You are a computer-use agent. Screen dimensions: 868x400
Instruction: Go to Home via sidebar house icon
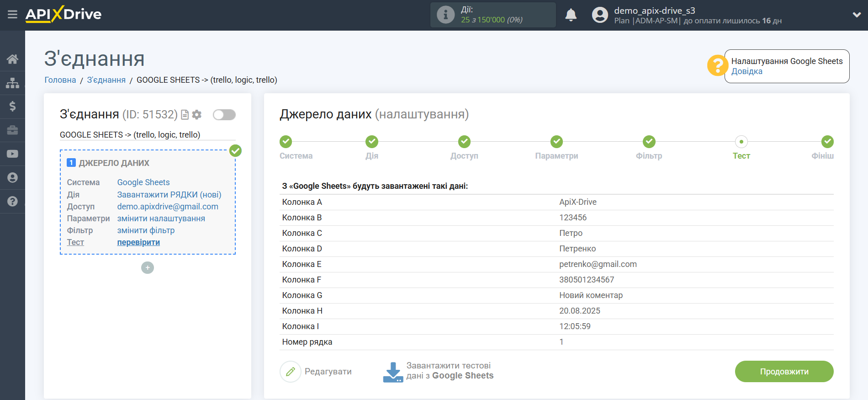[x=12, y=59]
